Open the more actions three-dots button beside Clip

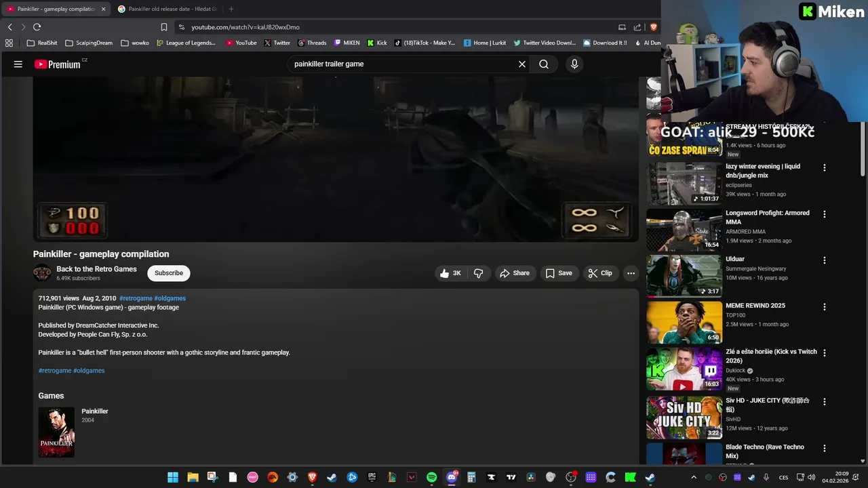coord(631,273)
